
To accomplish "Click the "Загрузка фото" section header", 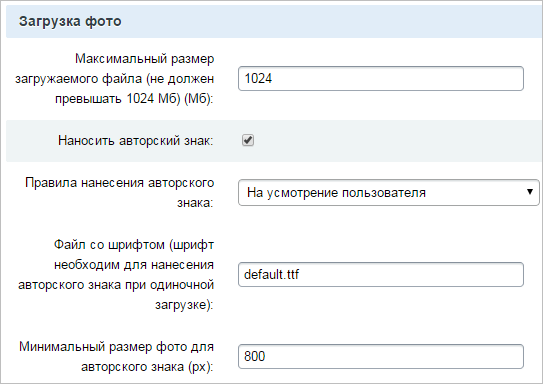I will 70,21.
